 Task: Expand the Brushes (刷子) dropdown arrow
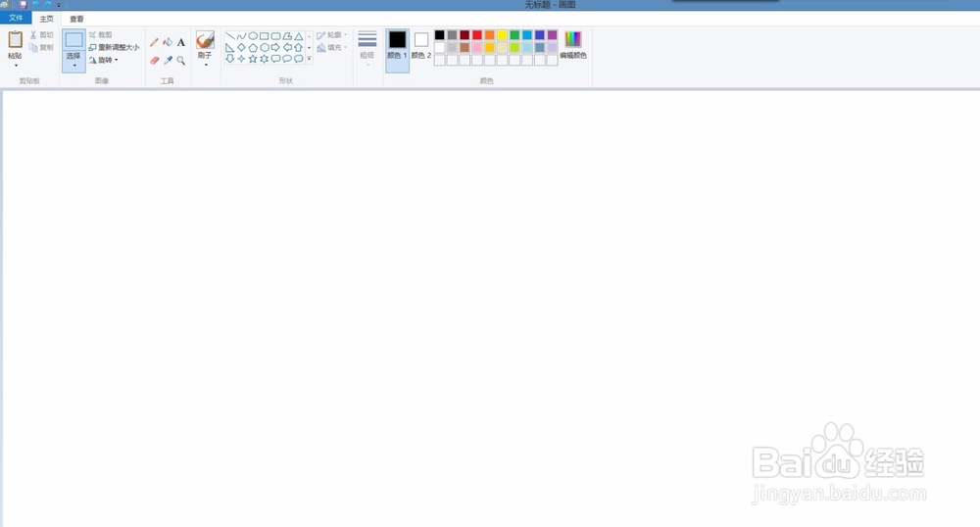[206, 65]
